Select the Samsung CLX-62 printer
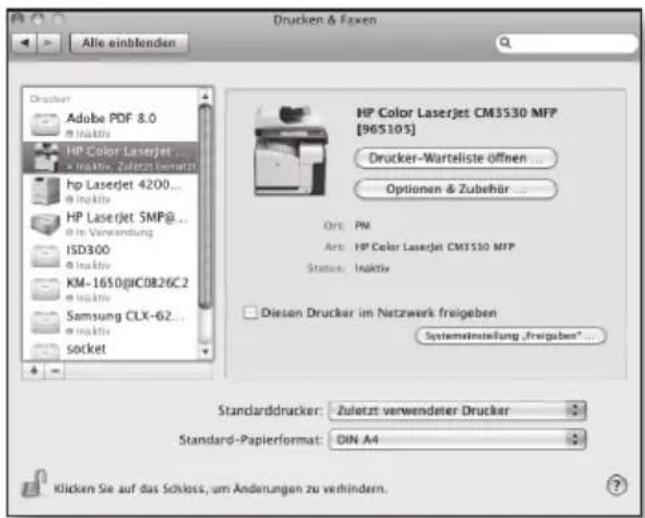Image resolution: width=645 pixels, height=518 pixels. [110, 322]
